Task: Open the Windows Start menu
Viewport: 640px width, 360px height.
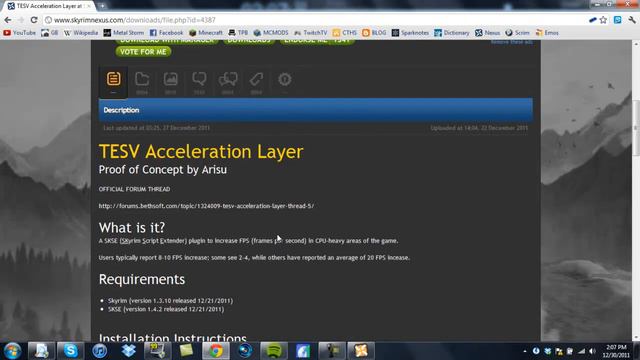Action: pyautogui.click(x=12, y=351)
